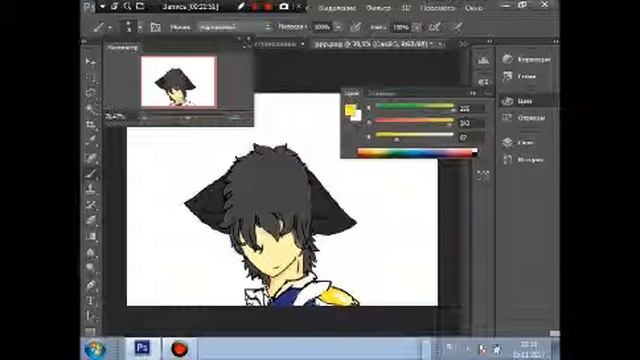The width and height of the screenshot is (640, 360).
Task: Select the Type tool
Action: (x=91, y=300)
